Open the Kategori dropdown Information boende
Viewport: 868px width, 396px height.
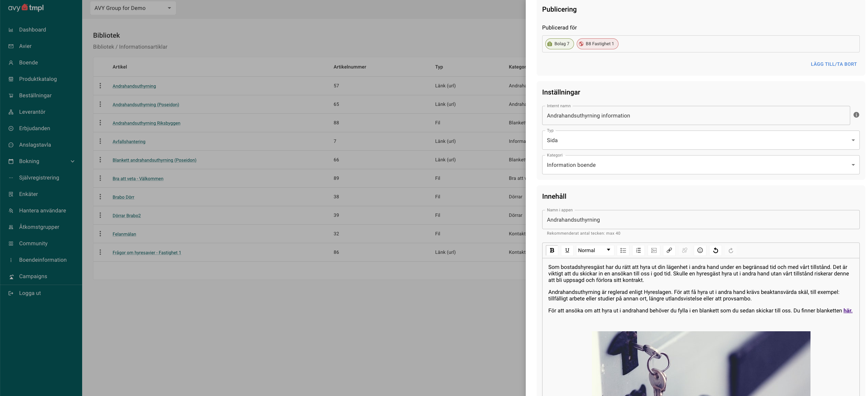pos(701,165)
